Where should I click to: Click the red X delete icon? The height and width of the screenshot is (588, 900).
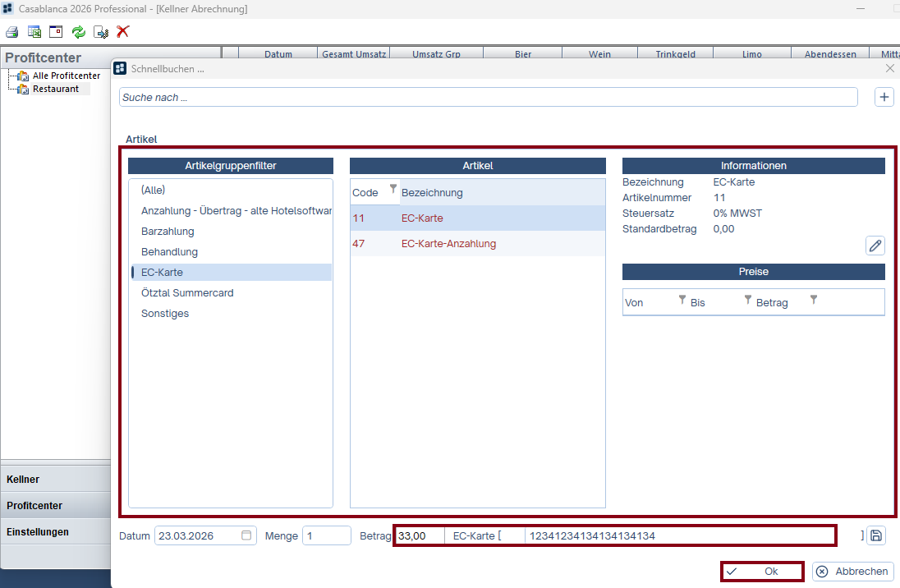click(x=123, y=32)
